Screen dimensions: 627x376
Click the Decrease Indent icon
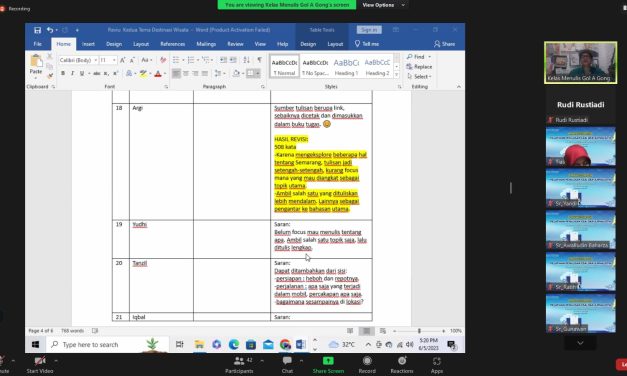pyautogui.click(x=223, y=60)
